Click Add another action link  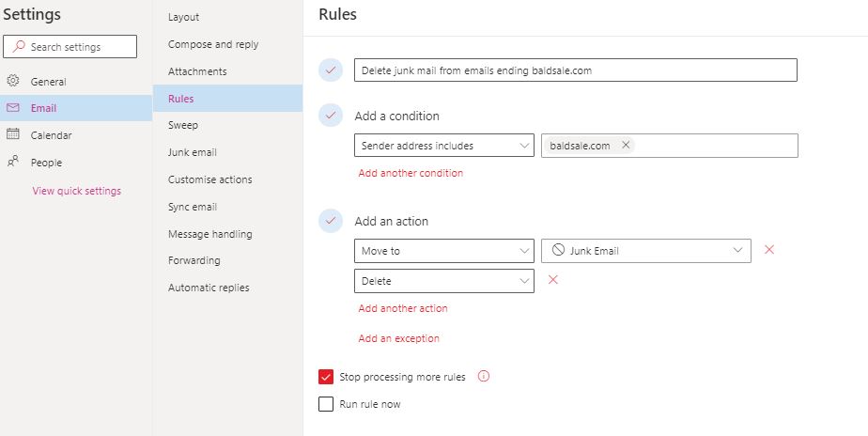click(x=403, y=308)
